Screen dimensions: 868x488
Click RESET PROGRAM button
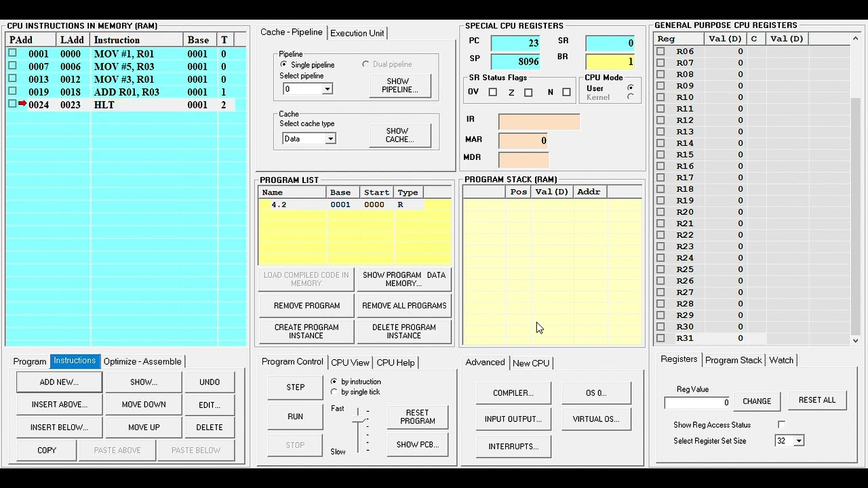pos(418,417)
